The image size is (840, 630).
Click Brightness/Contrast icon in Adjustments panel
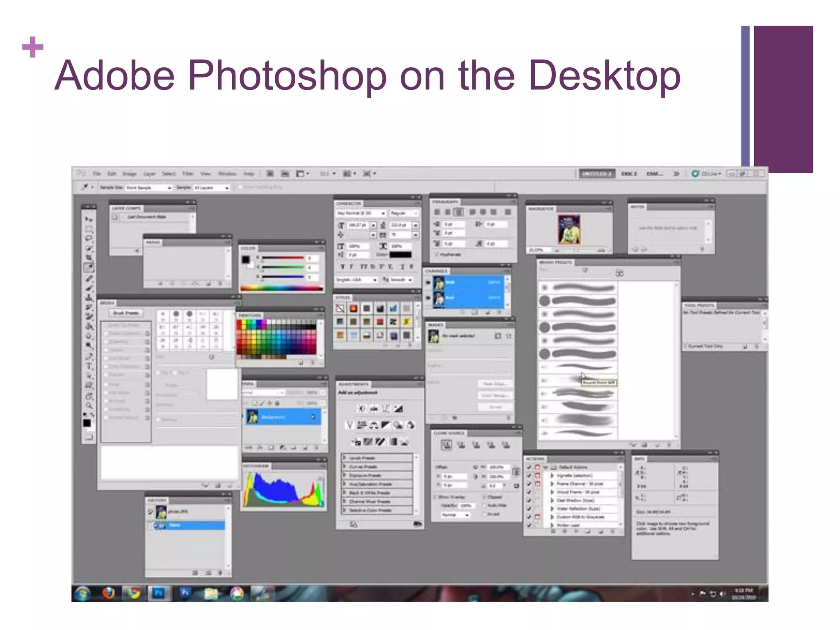pyautogui.click(x=361, y=409)
